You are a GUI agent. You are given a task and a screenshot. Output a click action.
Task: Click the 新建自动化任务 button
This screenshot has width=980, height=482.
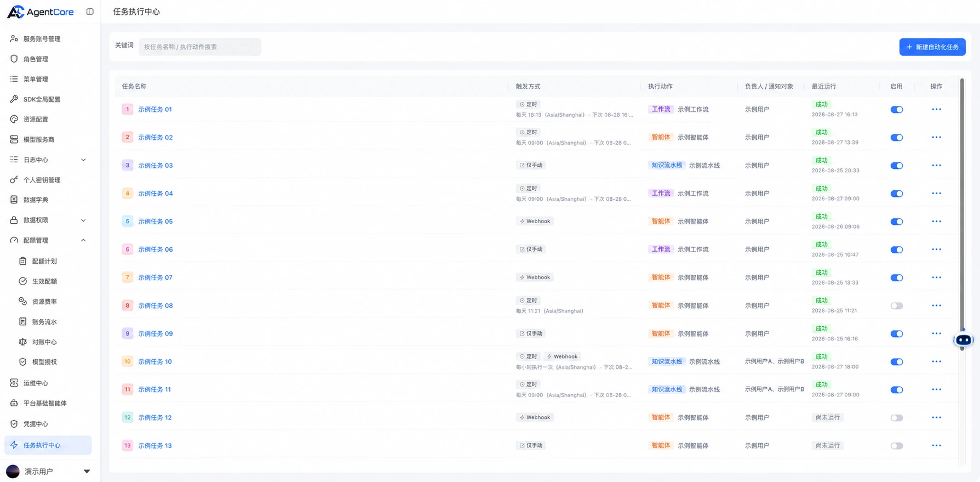[932, 47]
